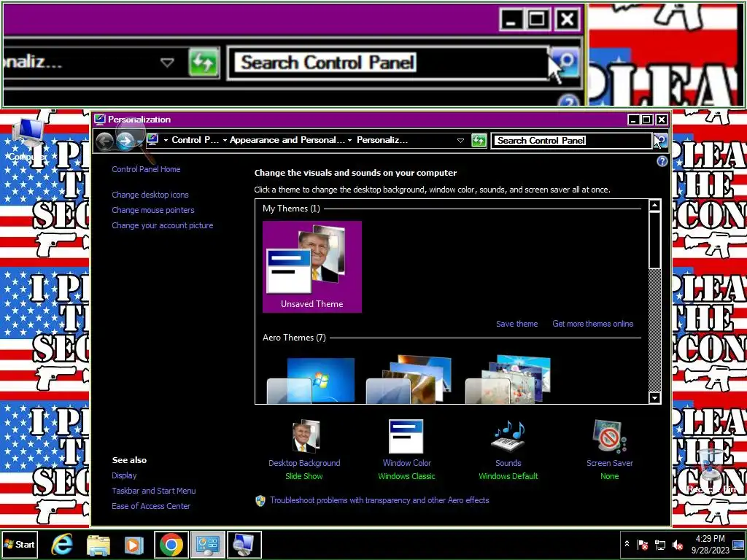This screenshot has width=747, height=560.
Task: Open Sounds settings icon
Action: 508,436
